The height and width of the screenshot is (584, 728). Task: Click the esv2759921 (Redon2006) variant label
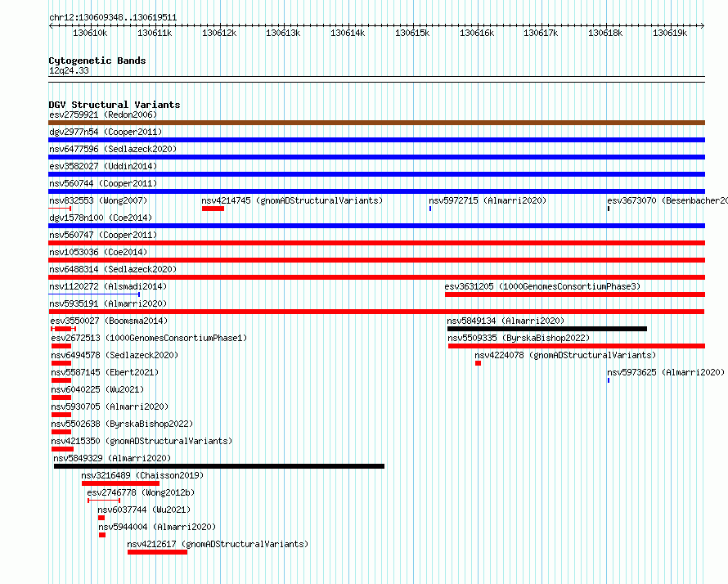coord(103,115)
